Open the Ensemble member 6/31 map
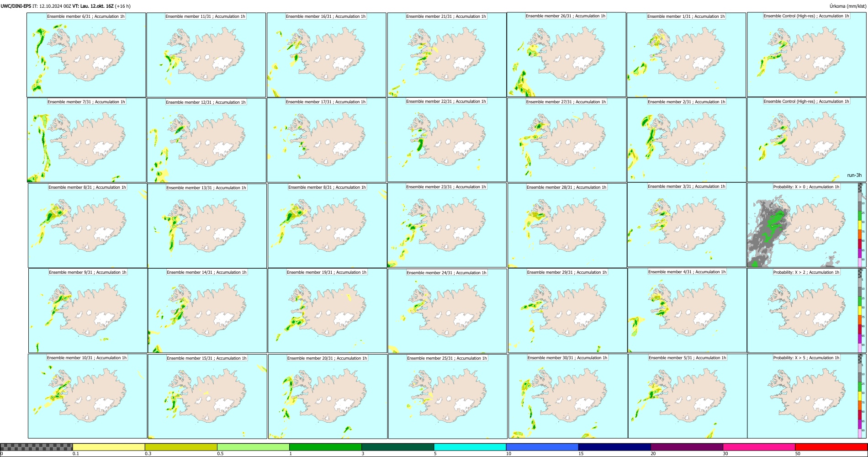Viewport: 868px width, 457px height. point(86,55)
